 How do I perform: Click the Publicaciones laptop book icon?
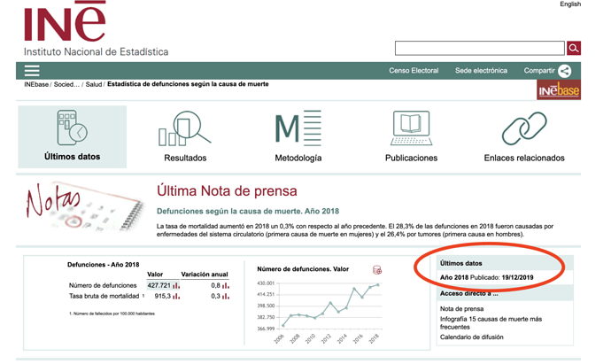pyautogui.click(x=411, y=128)
